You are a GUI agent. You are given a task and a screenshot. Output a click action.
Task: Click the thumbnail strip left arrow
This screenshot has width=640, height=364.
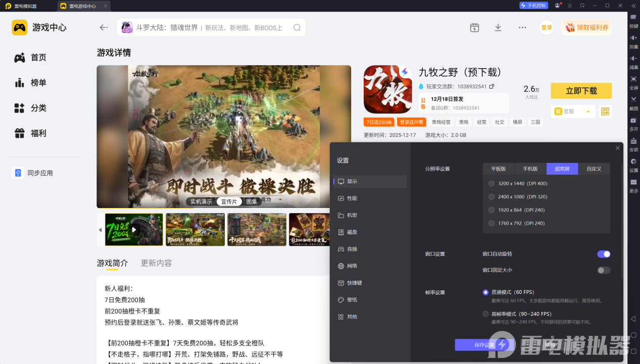pos(100,230)
